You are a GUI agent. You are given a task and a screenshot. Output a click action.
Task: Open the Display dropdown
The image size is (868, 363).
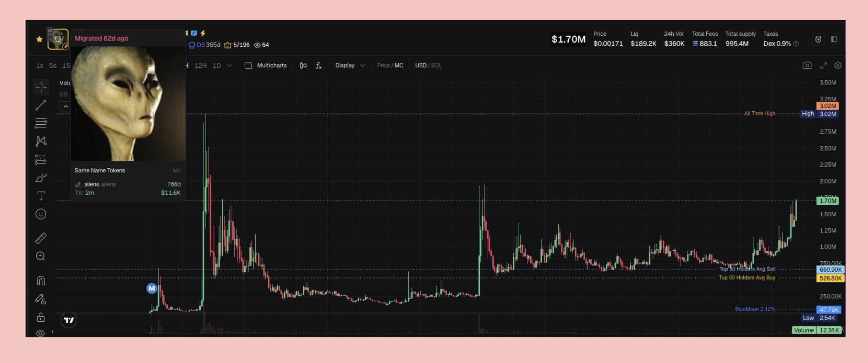coord(350,66)
